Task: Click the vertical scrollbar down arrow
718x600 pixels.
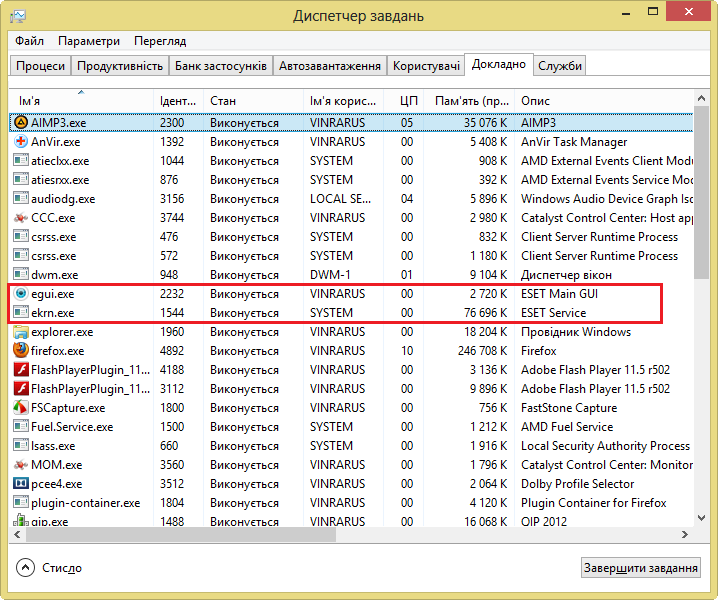Action: pos(701,518)
